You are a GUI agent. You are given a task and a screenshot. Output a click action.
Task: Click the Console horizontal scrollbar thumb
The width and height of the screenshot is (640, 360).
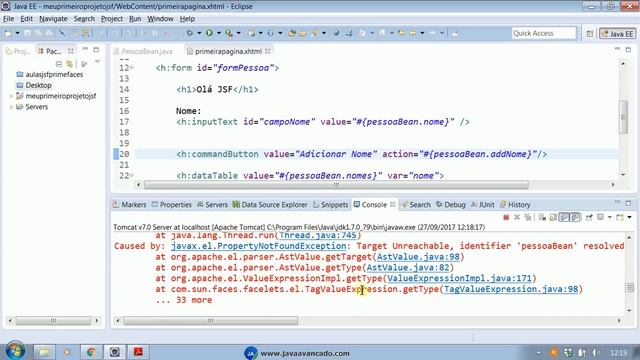click(x=211, y=321)
